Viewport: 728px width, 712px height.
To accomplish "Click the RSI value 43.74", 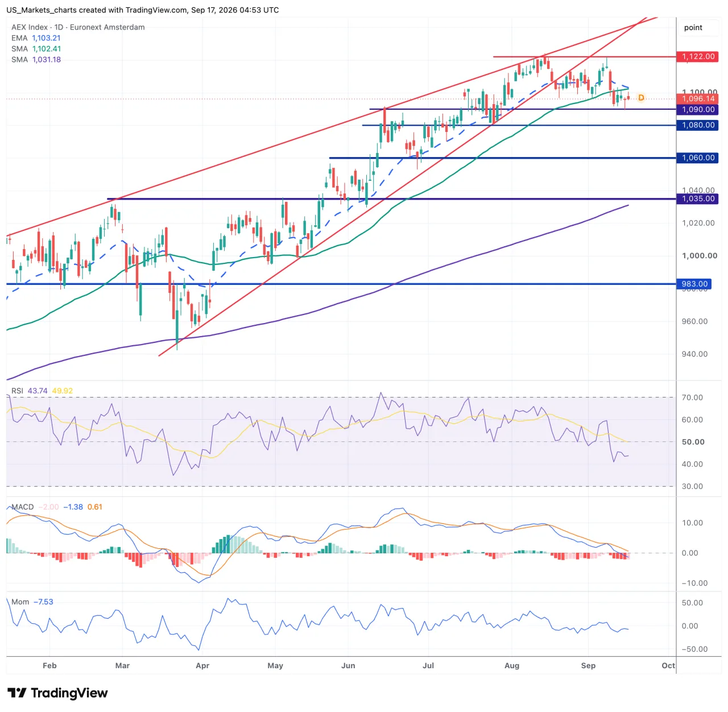I will (38, 391).
